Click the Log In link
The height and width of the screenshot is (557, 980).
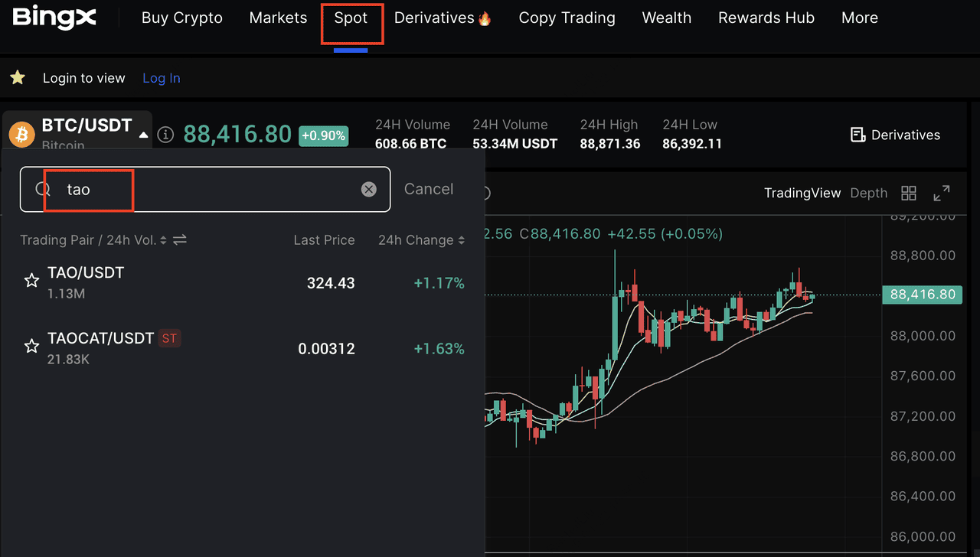coord(162,78)
